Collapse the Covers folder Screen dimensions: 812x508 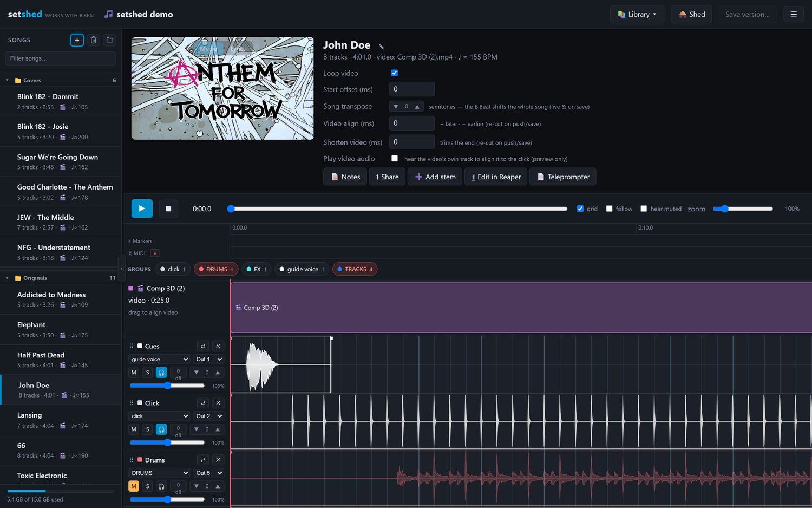pyautogui.click(x=8, y=80)
